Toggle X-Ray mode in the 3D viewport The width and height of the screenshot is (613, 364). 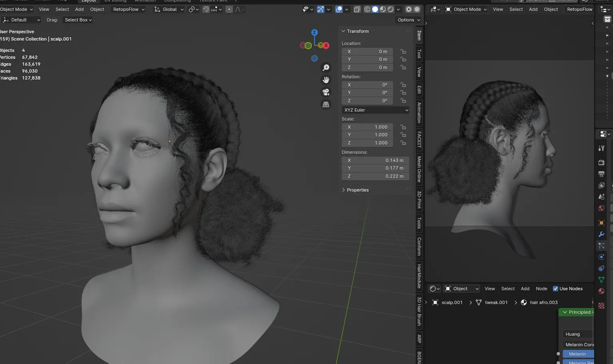point(357,9)
